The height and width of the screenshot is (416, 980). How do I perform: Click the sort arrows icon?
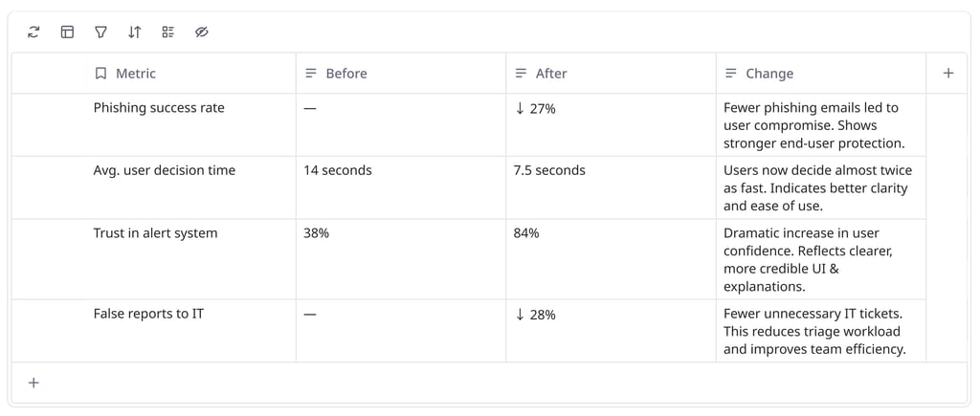click(x=134, y=32)
